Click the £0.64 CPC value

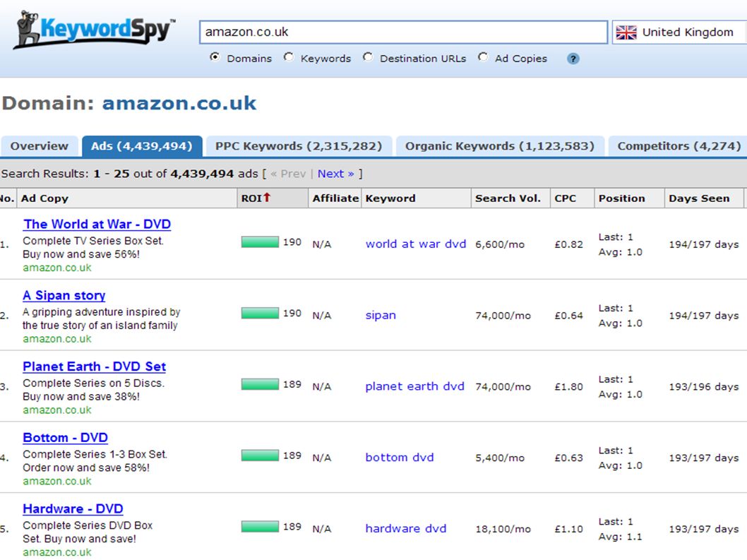click(569, 316)
